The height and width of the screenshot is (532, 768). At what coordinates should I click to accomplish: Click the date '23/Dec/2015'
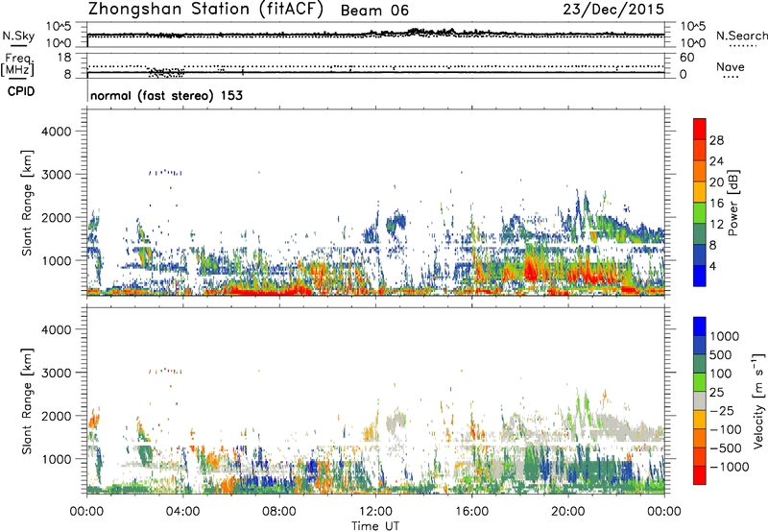613,9
